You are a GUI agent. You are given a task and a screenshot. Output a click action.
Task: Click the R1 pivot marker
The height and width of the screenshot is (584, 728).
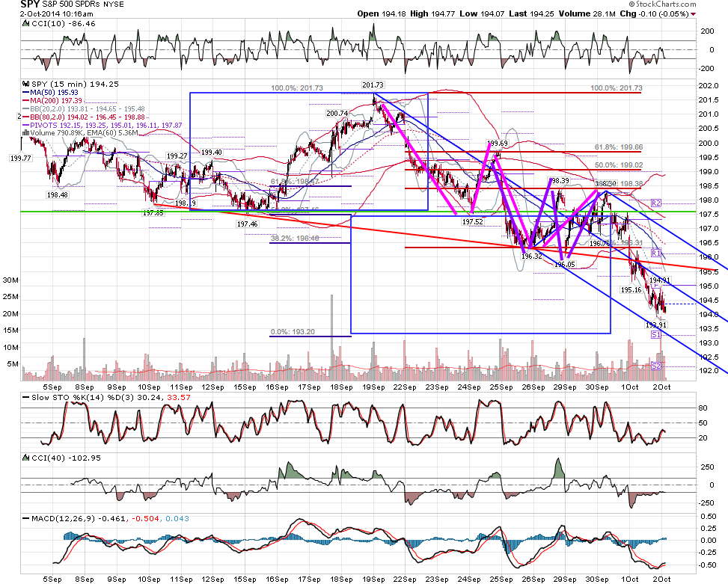pos(655,253)
